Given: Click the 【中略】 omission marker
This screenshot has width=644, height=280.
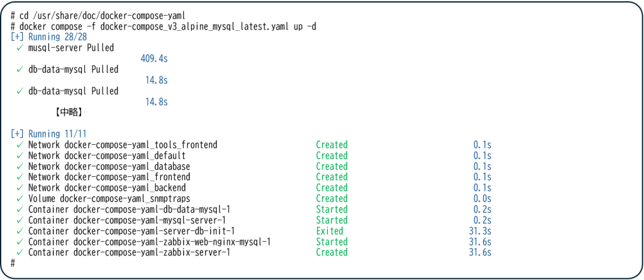Looking at the screenshot, I should point(69,113).
